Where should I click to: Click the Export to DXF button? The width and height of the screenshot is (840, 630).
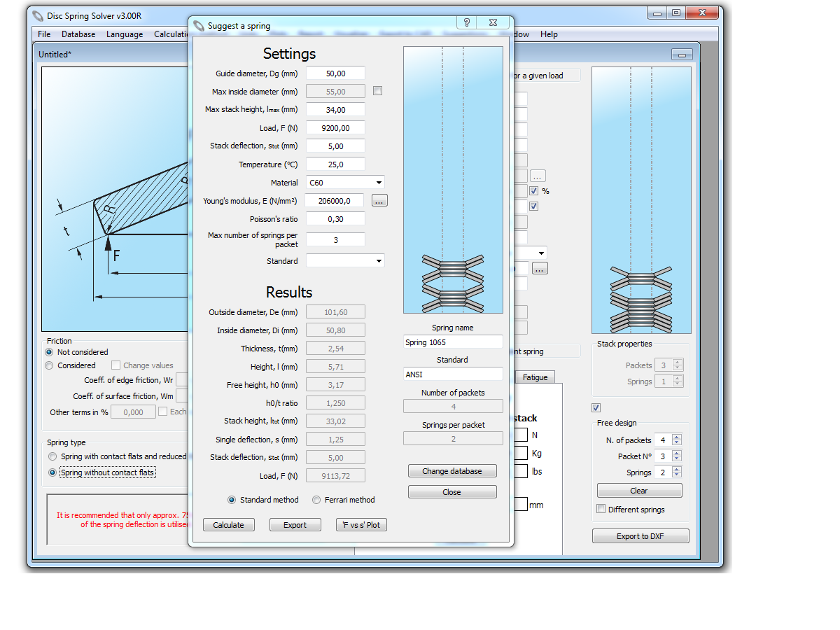pyautogui.click(x=640, y=536)
